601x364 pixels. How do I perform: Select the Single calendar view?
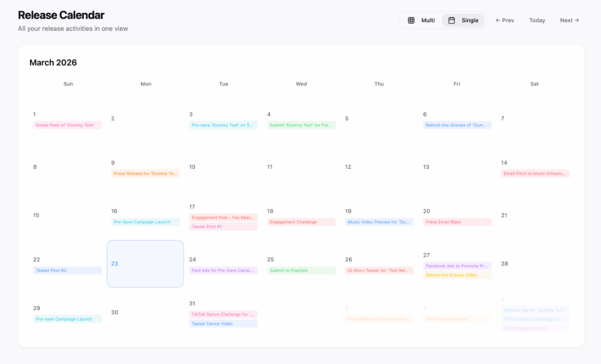463,21
